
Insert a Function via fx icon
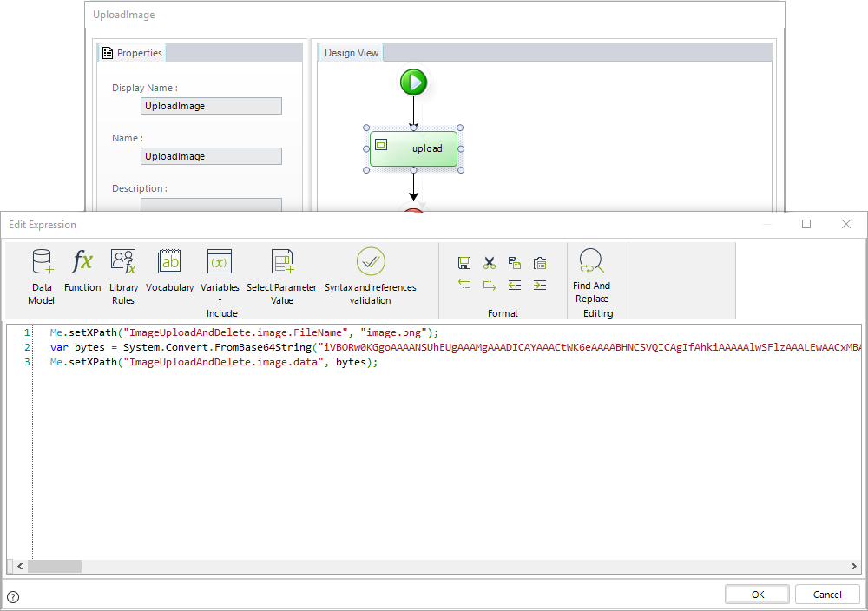click(x=82, y=271)
